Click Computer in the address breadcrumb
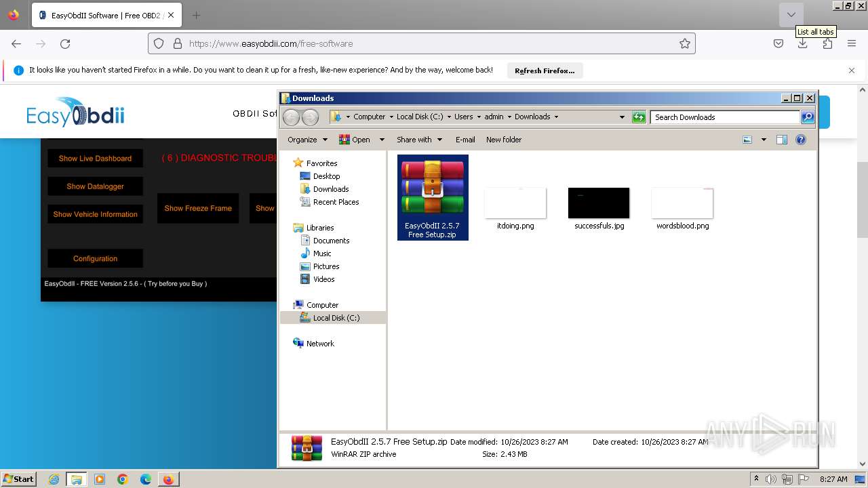This screenshot has width=868, height=488. pyautogui.click(x=369, y=117)
